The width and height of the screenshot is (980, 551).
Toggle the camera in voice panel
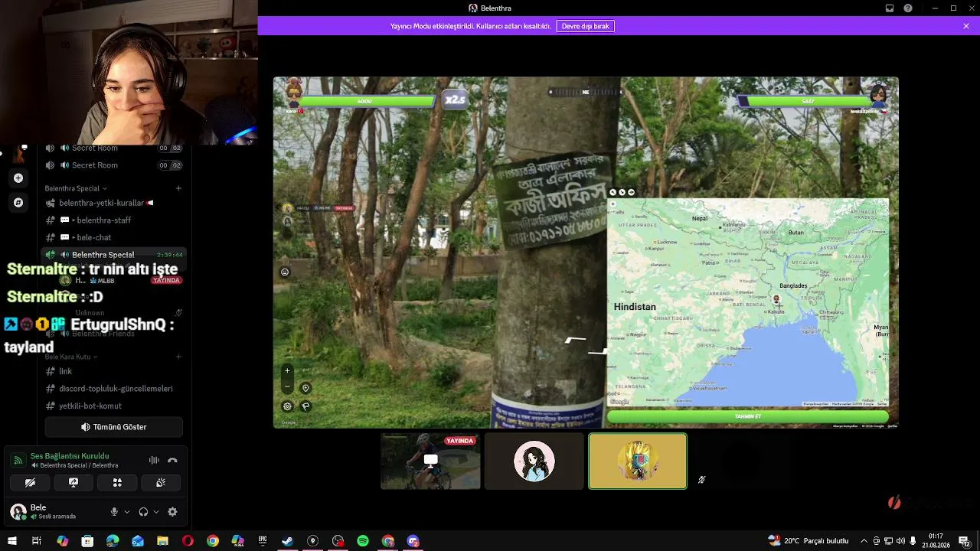pyautogui.click(x=30, y=483)
